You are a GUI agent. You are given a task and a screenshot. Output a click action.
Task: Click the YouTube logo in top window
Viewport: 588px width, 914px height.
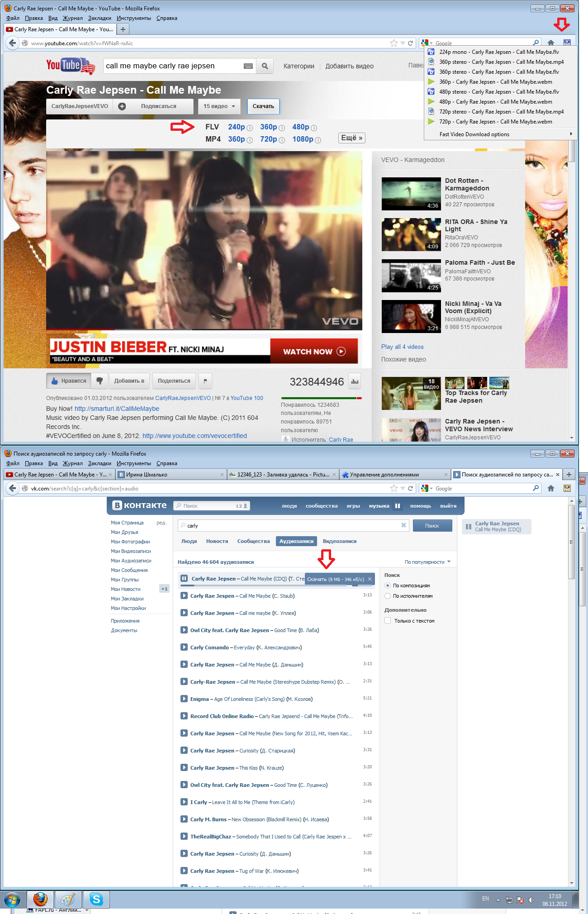pos(71,66)
